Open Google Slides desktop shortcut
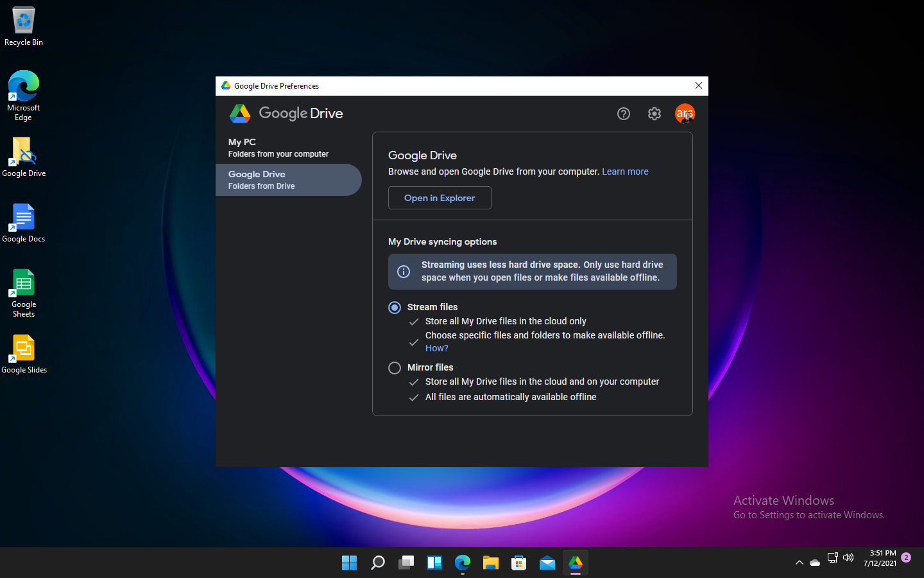The image size is (924, 578). (23, 347)
